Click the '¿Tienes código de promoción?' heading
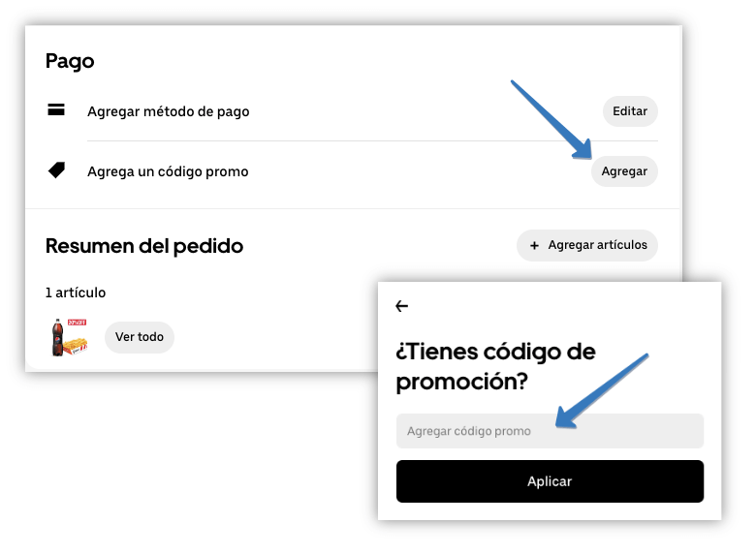756x554 pixels. pos(495,366)
